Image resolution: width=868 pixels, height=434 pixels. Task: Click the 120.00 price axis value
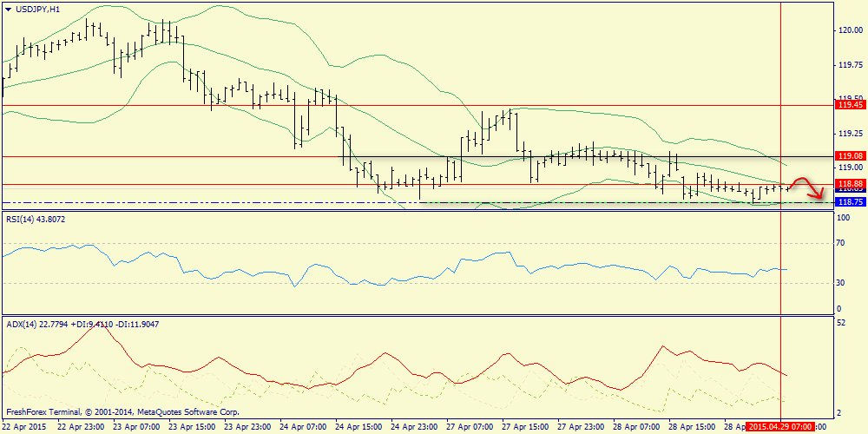(x=851, y=30)
